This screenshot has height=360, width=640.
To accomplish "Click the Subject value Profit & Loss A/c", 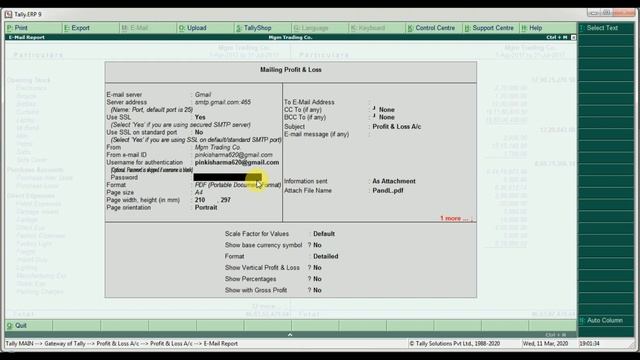I will [x=397, y=127].
